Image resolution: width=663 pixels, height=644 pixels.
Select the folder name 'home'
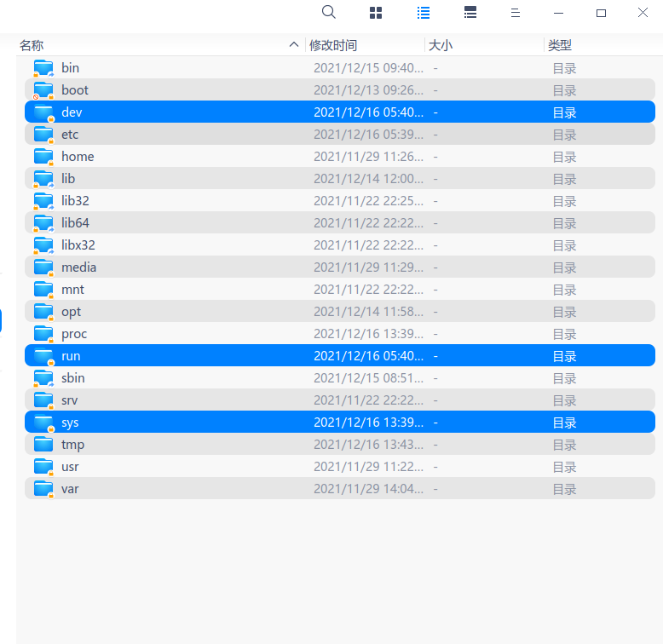[x=78, y=157]
